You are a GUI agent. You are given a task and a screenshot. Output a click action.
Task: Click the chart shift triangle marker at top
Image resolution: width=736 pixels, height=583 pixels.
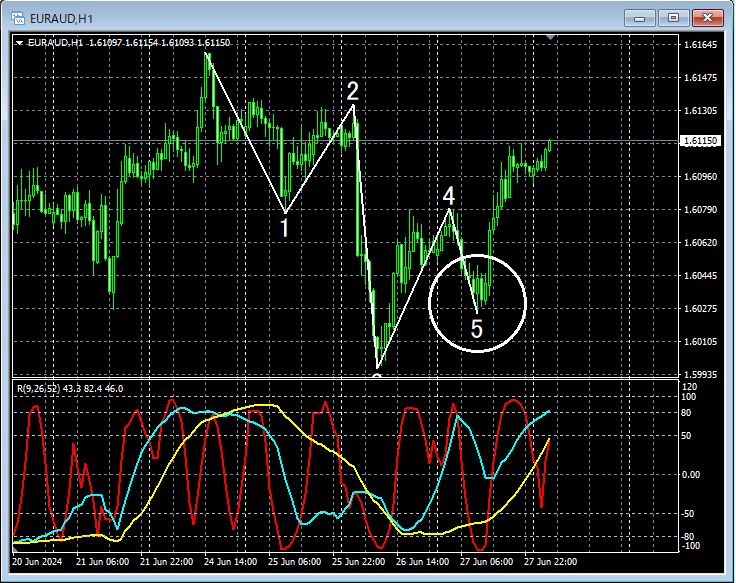pos(551,37)
